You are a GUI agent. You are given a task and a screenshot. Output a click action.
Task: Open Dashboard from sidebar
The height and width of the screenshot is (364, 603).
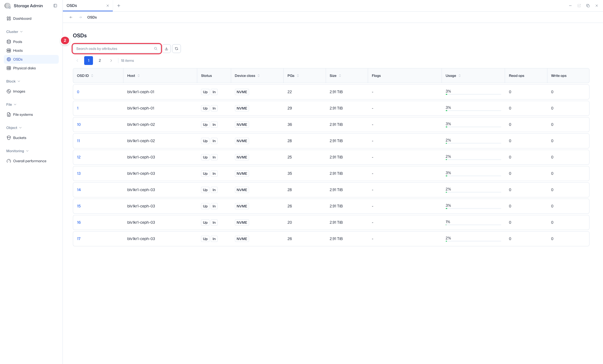pyautogui.click(x=31, y=19)
